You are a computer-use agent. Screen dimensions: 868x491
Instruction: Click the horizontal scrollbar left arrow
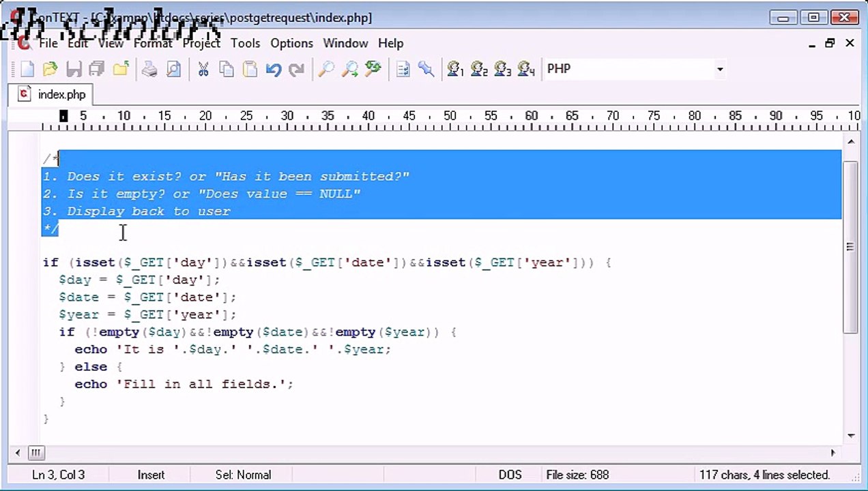click(x=18, y=452)
